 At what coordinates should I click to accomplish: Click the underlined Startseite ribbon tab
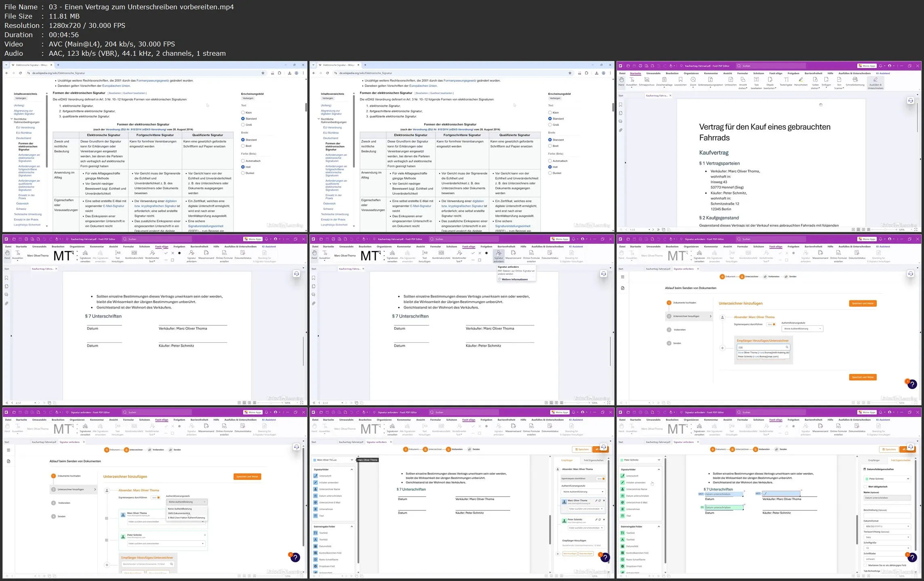tap(636, 73)
